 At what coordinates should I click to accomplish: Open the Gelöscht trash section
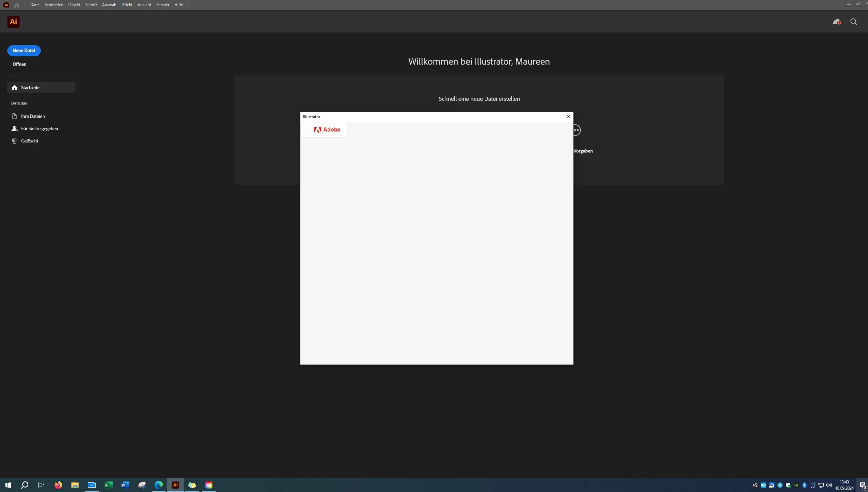29,141
